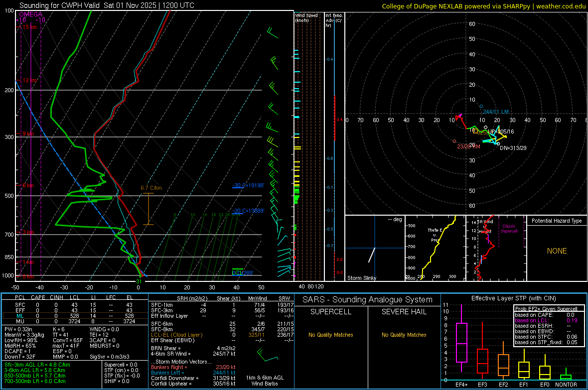Image resolution: width=588 pixels, height=390 pixels.
Task: Click the NONE hazard type text
Action: (x=557, y=251)
